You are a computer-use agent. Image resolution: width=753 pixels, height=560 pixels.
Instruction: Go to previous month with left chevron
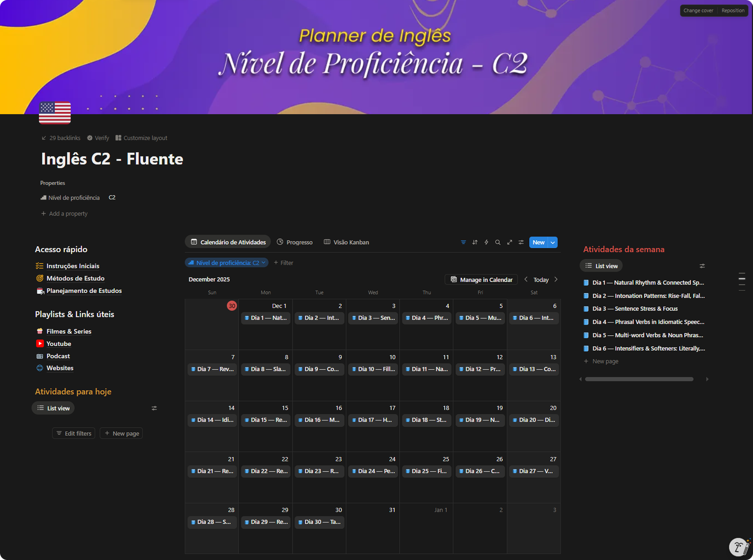[526, 280]
